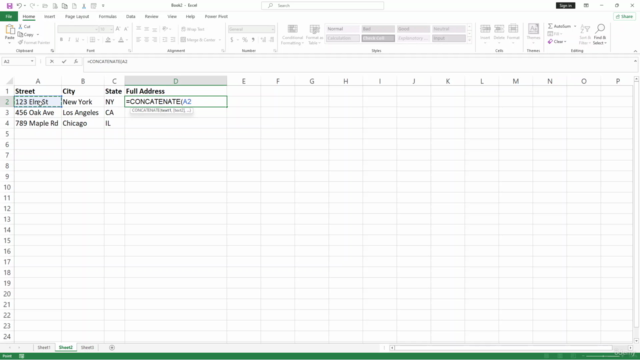Open the Formulas ribbon tab
The height and width of the screenshot is (360, 640).
click(107, 17)
